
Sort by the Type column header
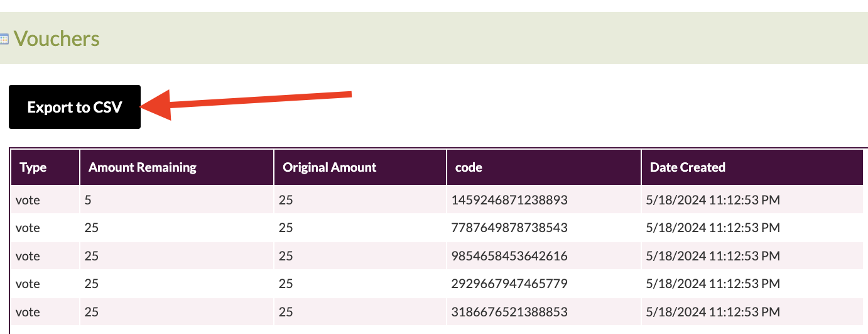pos(33,167)
